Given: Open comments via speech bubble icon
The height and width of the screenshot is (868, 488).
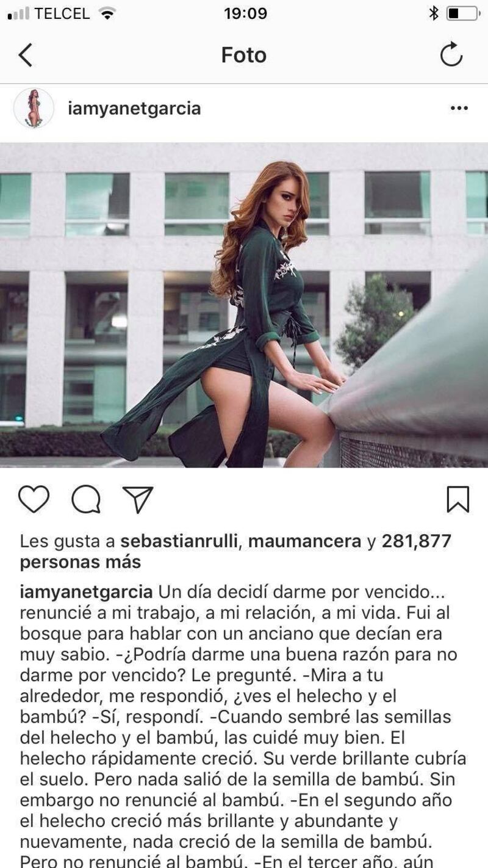Looking at the screenshot, I should [86, 500].
